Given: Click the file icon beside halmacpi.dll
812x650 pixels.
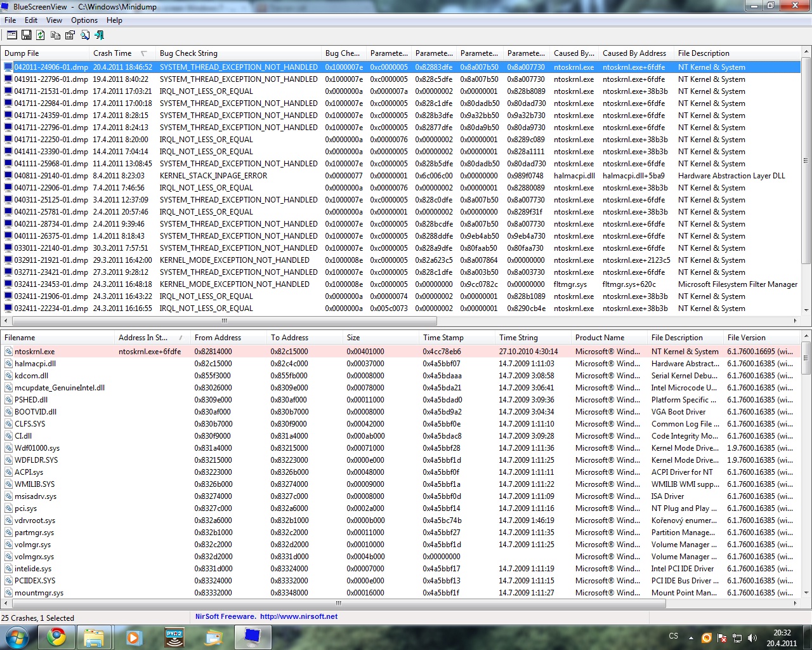Looking at the screenshot, I should [x=8, y=364].
